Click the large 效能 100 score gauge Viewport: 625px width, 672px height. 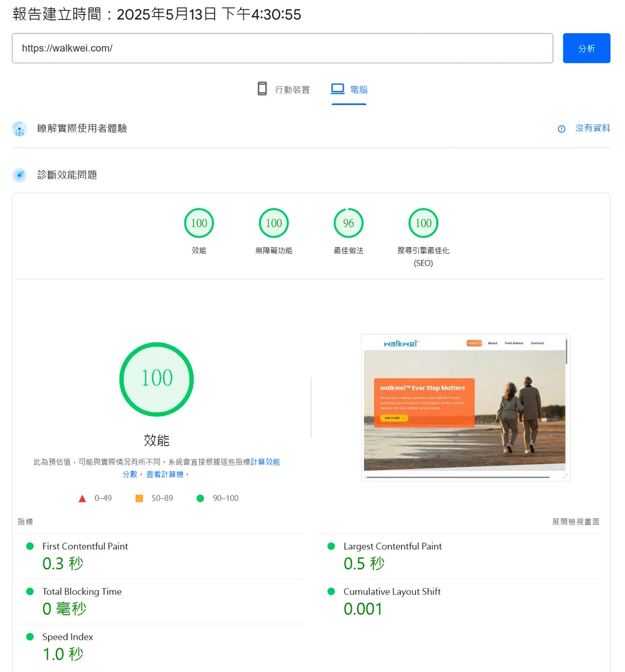[156, 378]
